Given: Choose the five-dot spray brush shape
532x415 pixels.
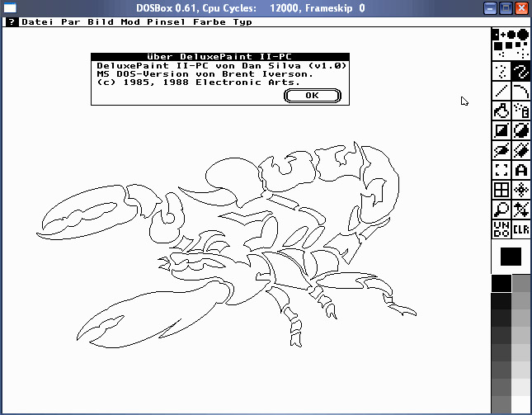Looking at the screenshot, I should (x=525, y=54).
